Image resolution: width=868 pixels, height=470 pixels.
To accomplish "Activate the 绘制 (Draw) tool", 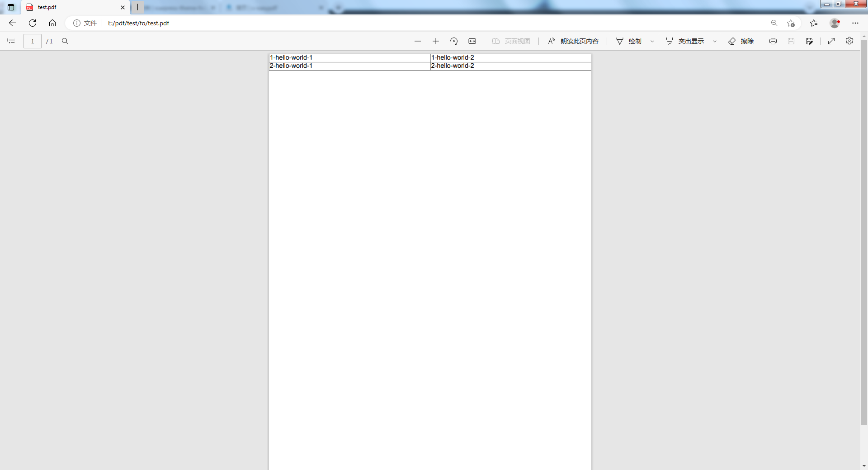I will (629, 41).
